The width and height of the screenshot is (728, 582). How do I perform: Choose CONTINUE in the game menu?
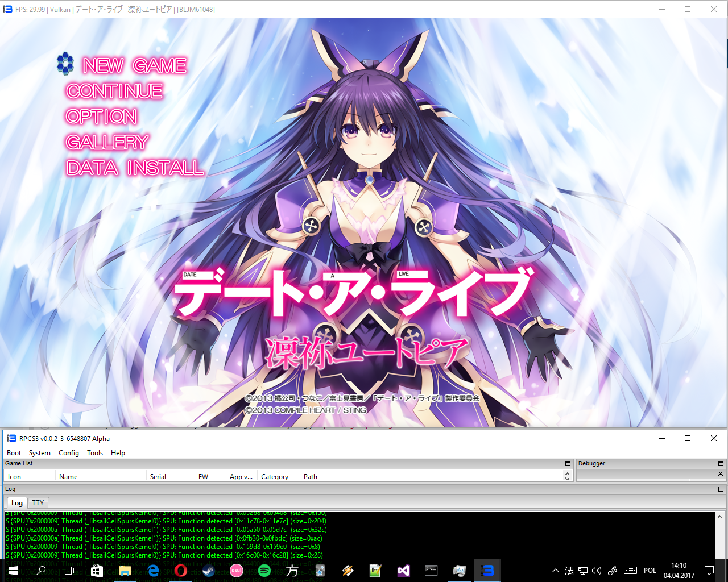coord(114,91)
